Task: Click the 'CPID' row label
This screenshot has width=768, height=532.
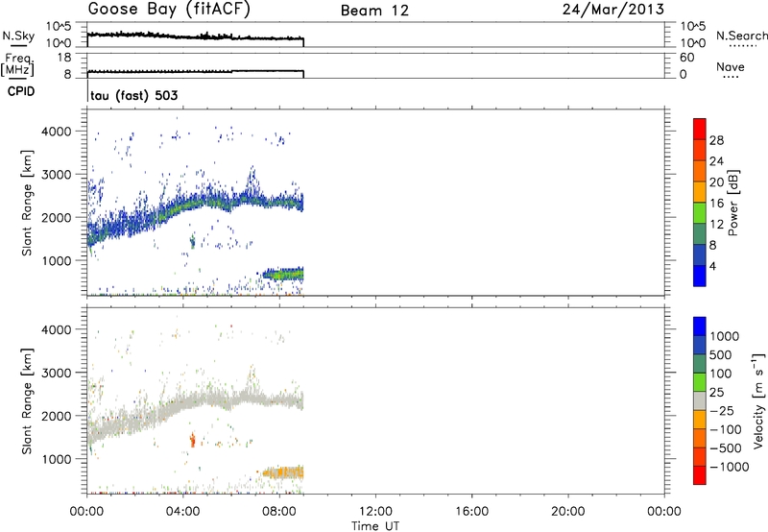Action: [20, 91]
